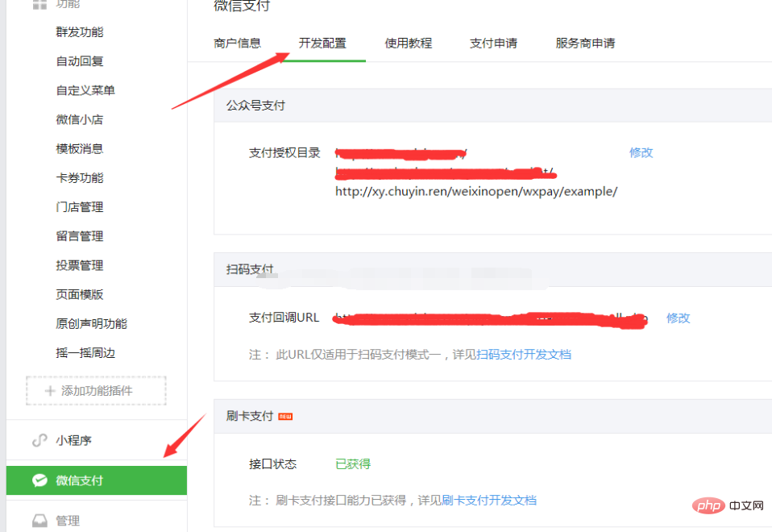
Task: Go to the 支付申请 tab
Action: (x=493, y=44)
